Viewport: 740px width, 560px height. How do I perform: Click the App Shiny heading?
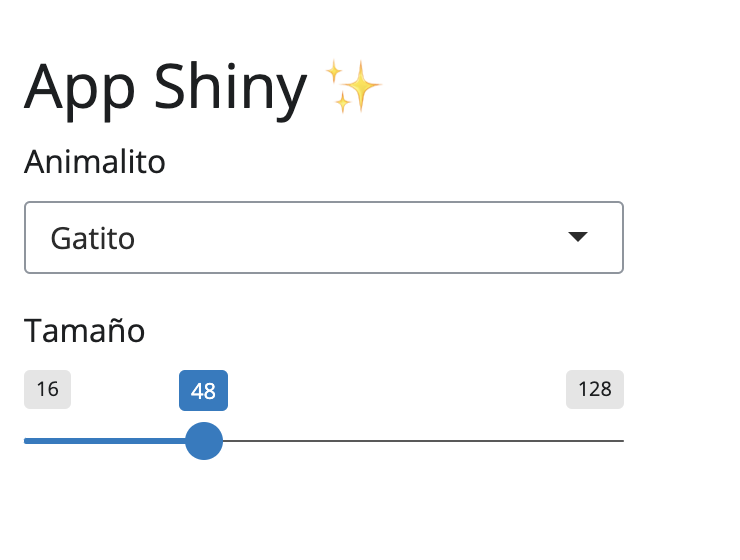tap(166, 88)
